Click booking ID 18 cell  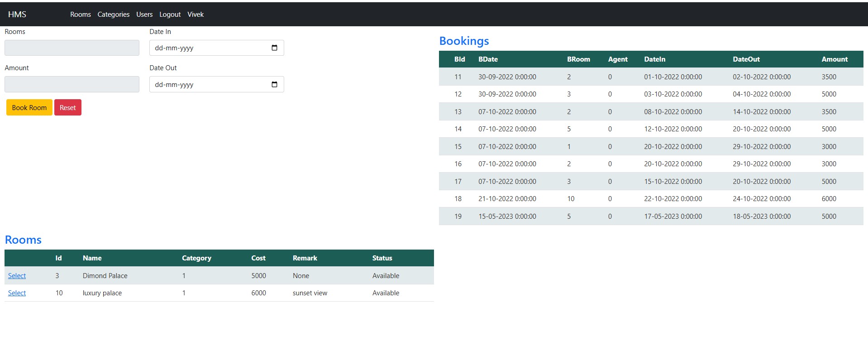458,199
